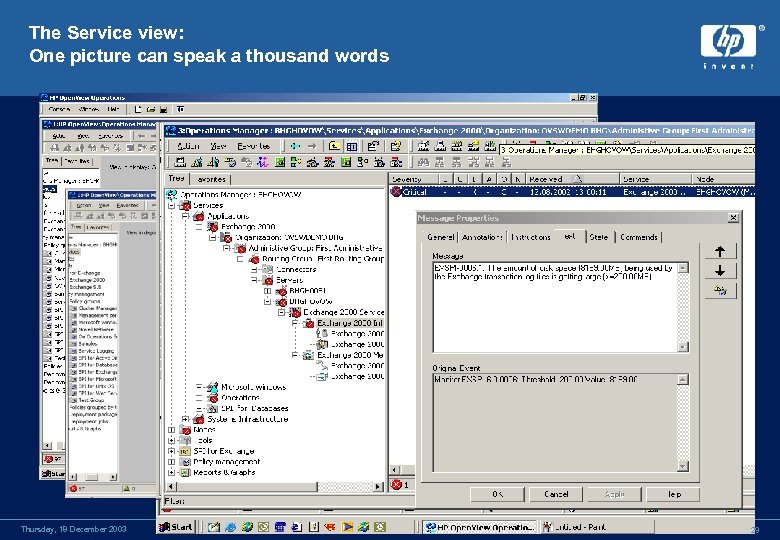Collapse the Services tree node

(x=172, y=205)
